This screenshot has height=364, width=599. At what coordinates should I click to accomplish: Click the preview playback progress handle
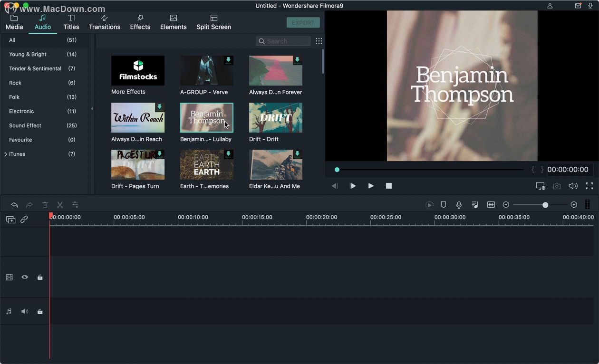point(337,170)
